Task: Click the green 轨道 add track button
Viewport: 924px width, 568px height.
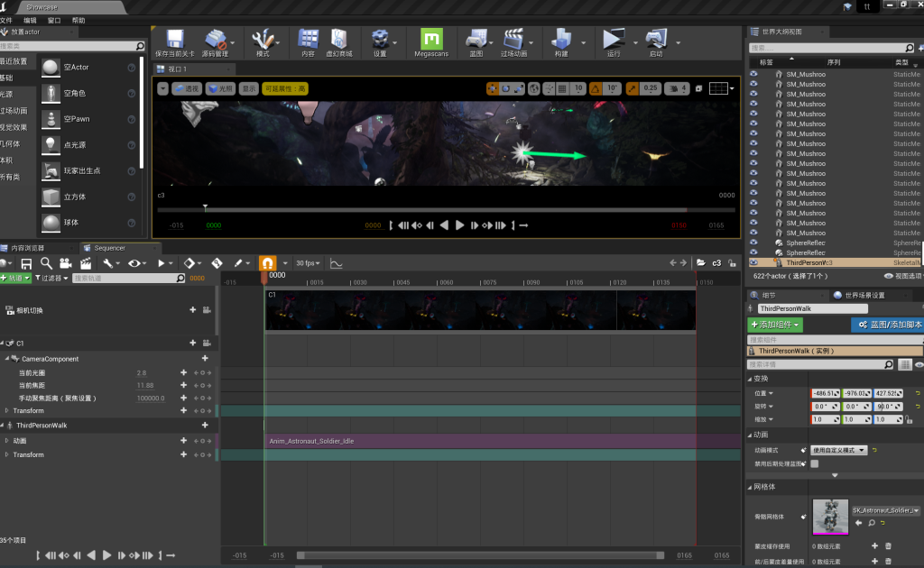Action: 16,279
